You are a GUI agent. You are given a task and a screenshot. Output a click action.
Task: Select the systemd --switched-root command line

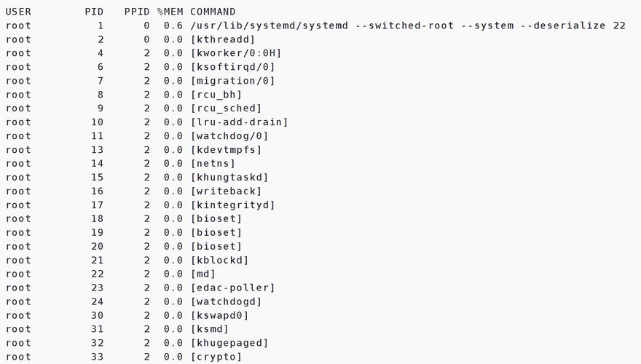click(x=408, y=25)
